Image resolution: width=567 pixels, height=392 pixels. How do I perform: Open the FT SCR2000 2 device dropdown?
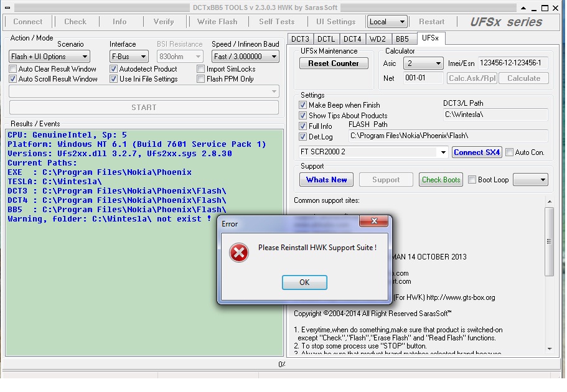point(373,152)
